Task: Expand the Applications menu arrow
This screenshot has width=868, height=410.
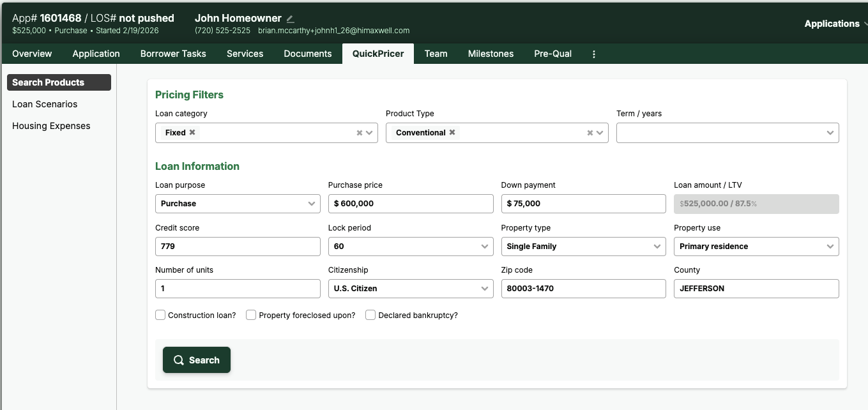Action: pos(865,24)
